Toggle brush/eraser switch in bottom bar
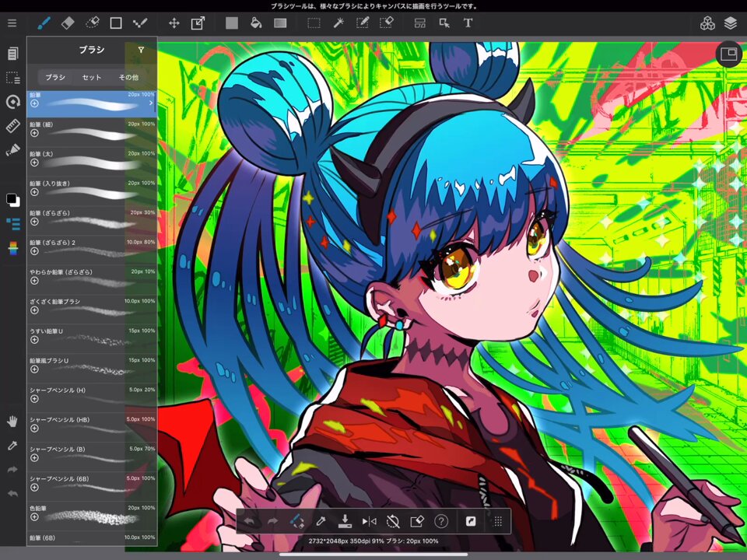The height and width of the screenshot is (560, 747). [297, 521]
